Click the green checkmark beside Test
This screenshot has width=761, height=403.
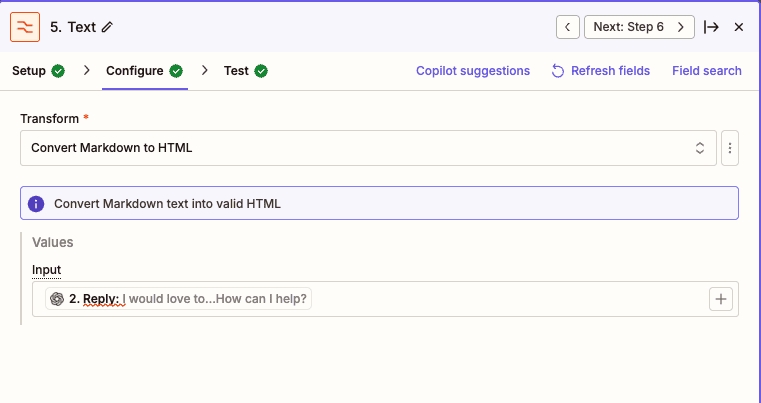click(x=261, y=71)
